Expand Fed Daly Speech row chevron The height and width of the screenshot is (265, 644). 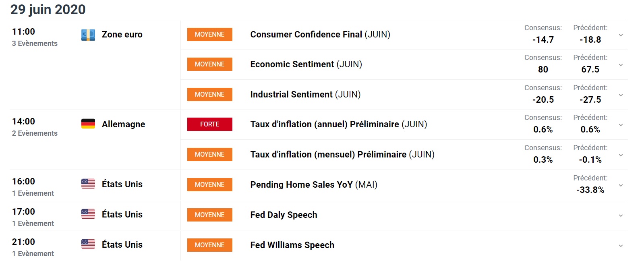(x=621, y=215)
